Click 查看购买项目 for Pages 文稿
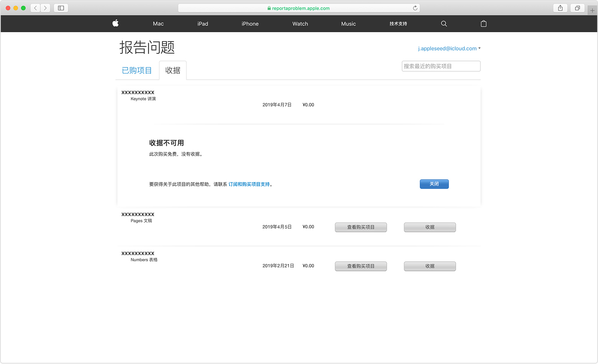The image size is (598, 364). point(361,227)
